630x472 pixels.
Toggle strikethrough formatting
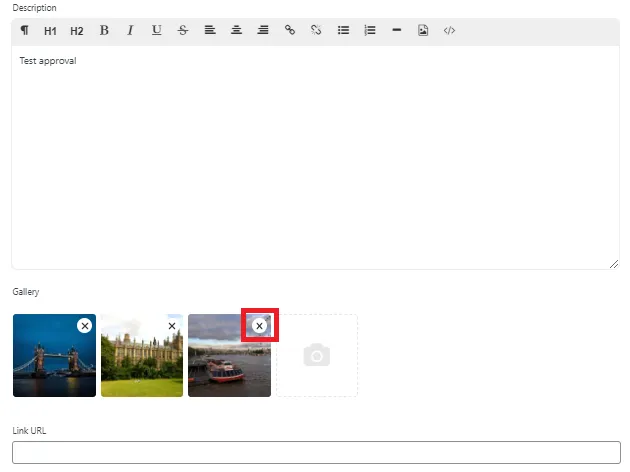click(x=183, y=31)
